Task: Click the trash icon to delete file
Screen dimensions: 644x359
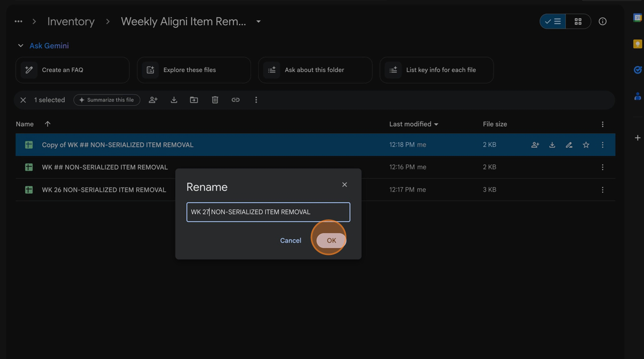Action: tap(215, 100)
